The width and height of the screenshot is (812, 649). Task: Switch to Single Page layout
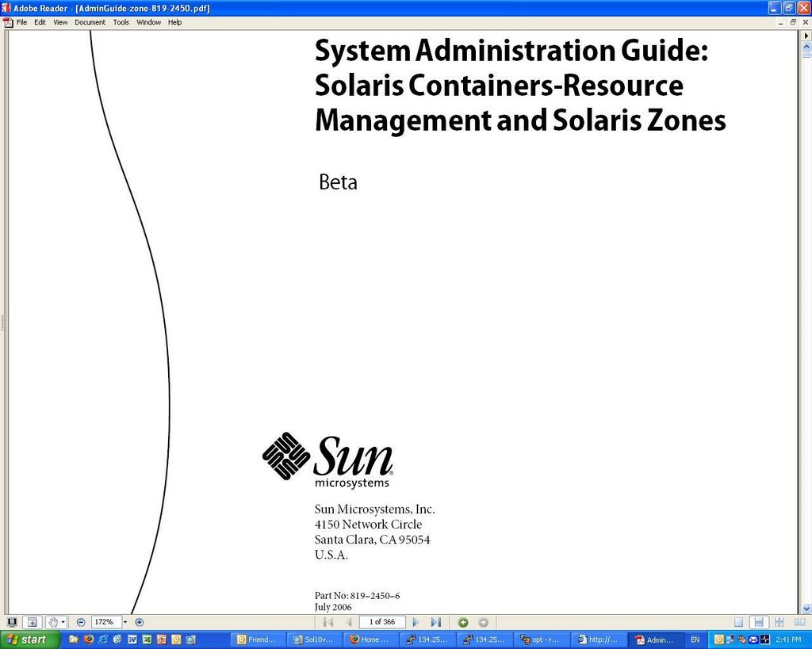pyautogui.click(x=739, y=622)
